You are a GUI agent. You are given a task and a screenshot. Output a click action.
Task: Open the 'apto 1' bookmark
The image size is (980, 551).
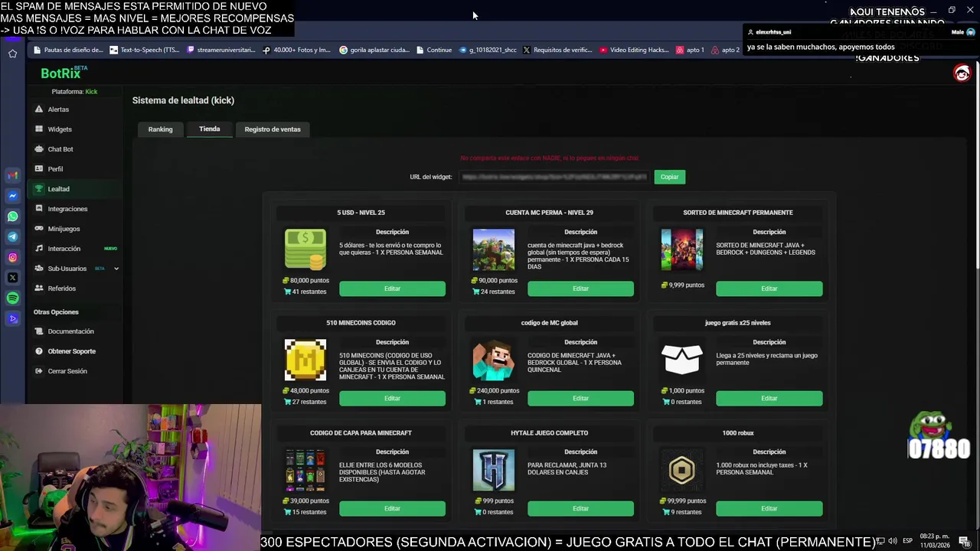coord(691,50)
